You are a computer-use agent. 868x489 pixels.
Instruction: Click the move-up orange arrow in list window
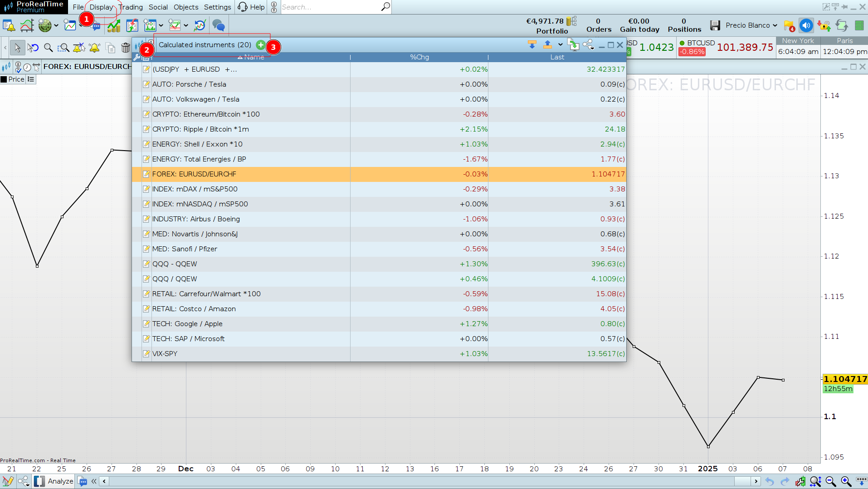(x=547, y=45)
